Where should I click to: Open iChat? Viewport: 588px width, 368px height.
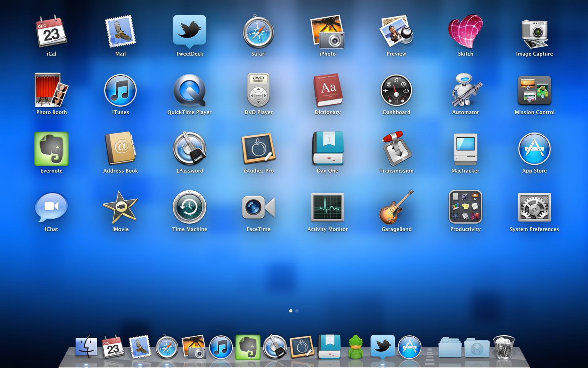(x=51, y=207)
